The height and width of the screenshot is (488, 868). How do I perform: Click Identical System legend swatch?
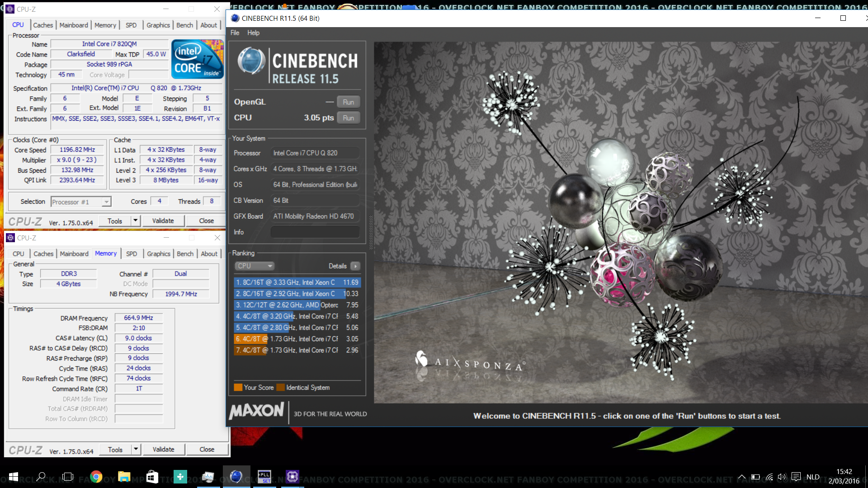pyautogui.click(x=281, y=387)
